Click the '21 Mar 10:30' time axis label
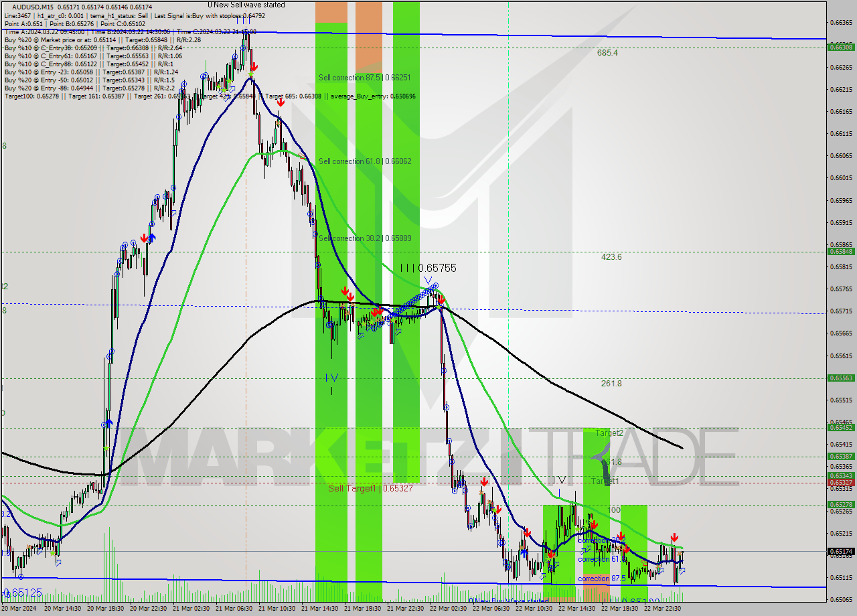Image resolution: width=857 pixels, height=616 pixels. tap(277, 609)
